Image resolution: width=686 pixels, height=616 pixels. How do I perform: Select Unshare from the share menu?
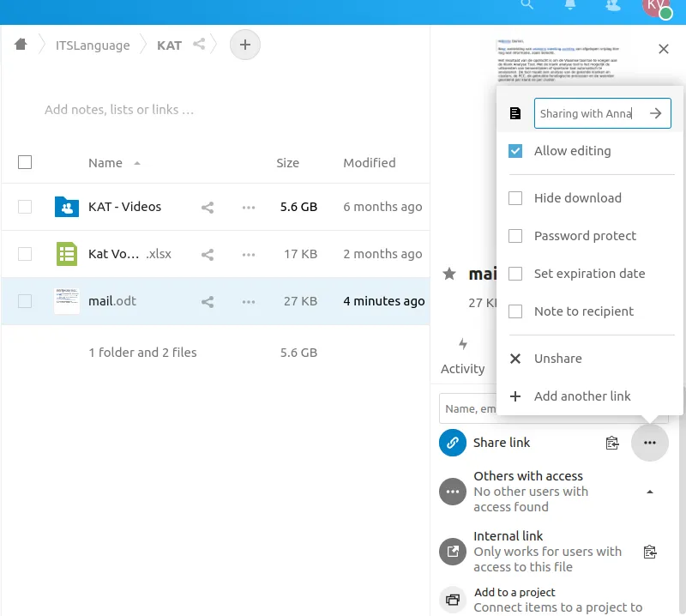pyautogui.click(x=557, y=359)
